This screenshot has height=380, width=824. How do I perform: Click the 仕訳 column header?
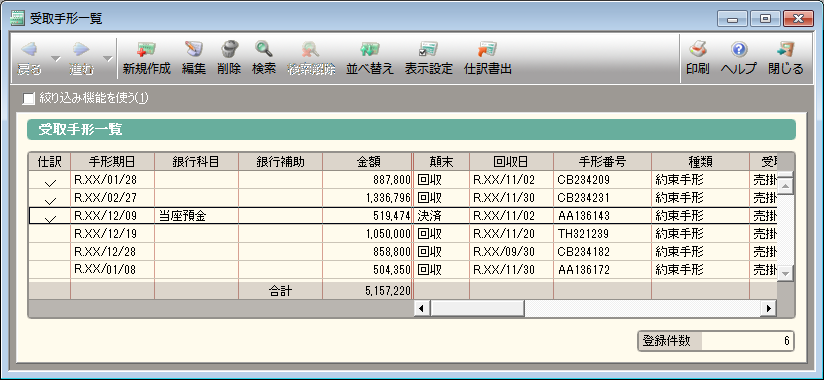pyautogui.click(x=50, y=161)
